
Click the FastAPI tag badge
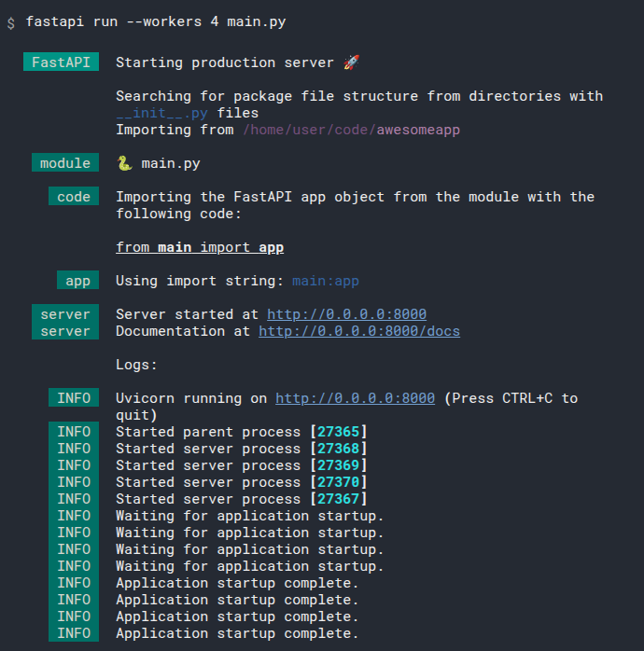pyautogui.click(x=61, y=62)
